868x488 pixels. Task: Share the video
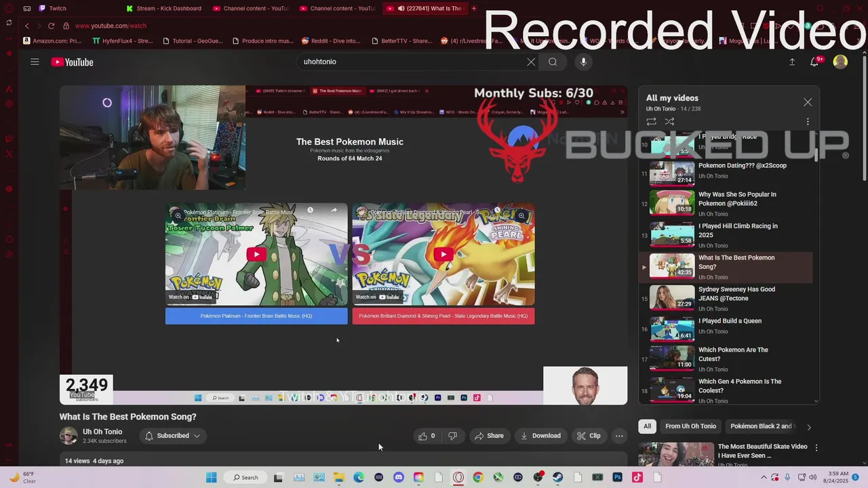pos(489,436)
